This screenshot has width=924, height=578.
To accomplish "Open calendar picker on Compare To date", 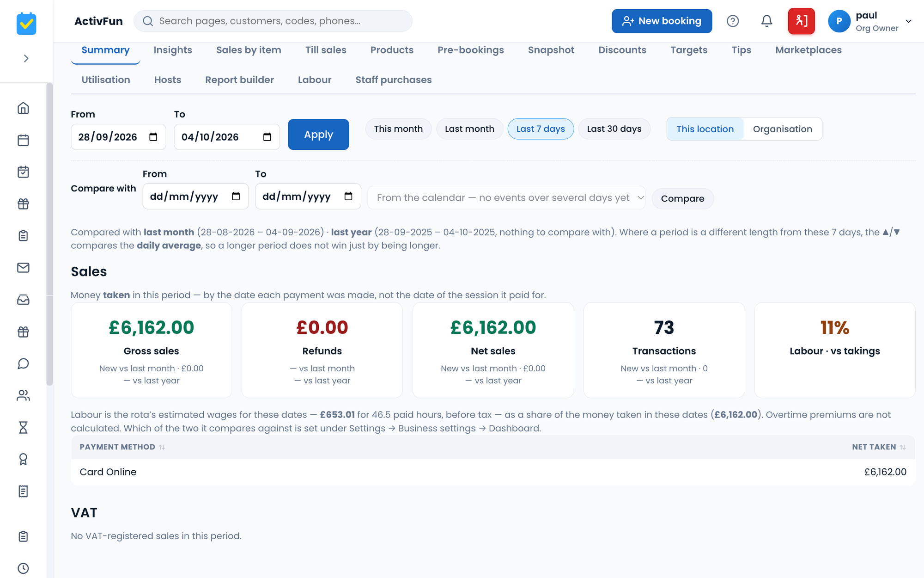I will coord(348,196).
